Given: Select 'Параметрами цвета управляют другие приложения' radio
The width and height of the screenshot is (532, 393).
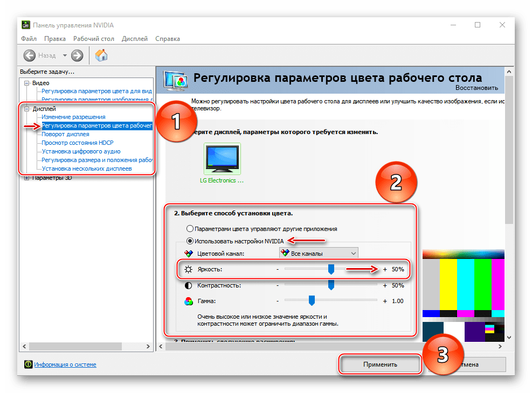Looking at the screenshot, I should (x=190, y=229).
